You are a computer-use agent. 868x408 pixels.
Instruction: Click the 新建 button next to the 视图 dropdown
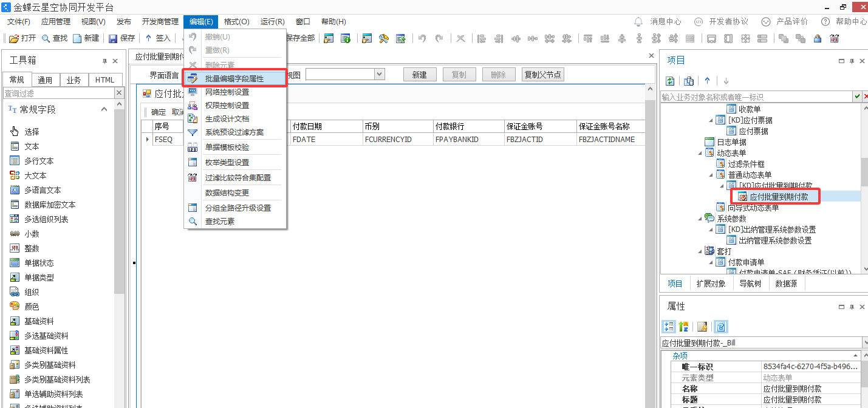[x=419, y=75]
